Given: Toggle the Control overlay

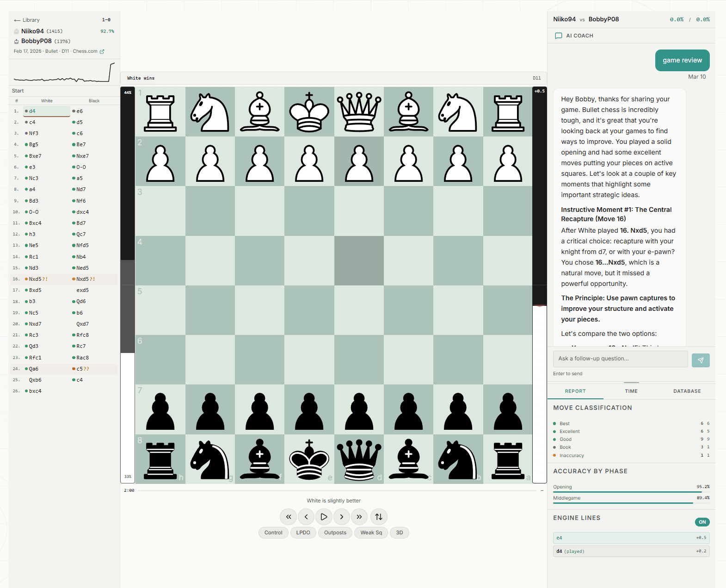Looking at the screenshot, I should pyautogui.click(x=273, y=532).
